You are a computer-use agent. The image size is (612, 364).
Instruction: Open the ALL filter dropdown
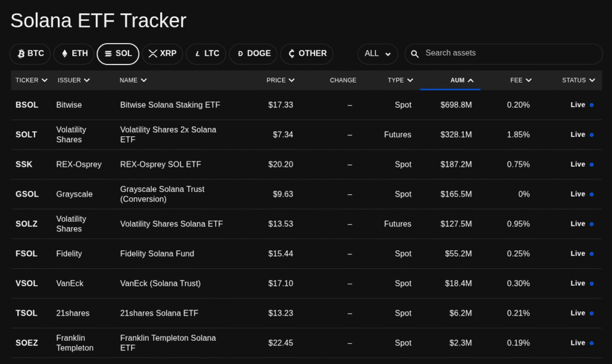point(378,54)
